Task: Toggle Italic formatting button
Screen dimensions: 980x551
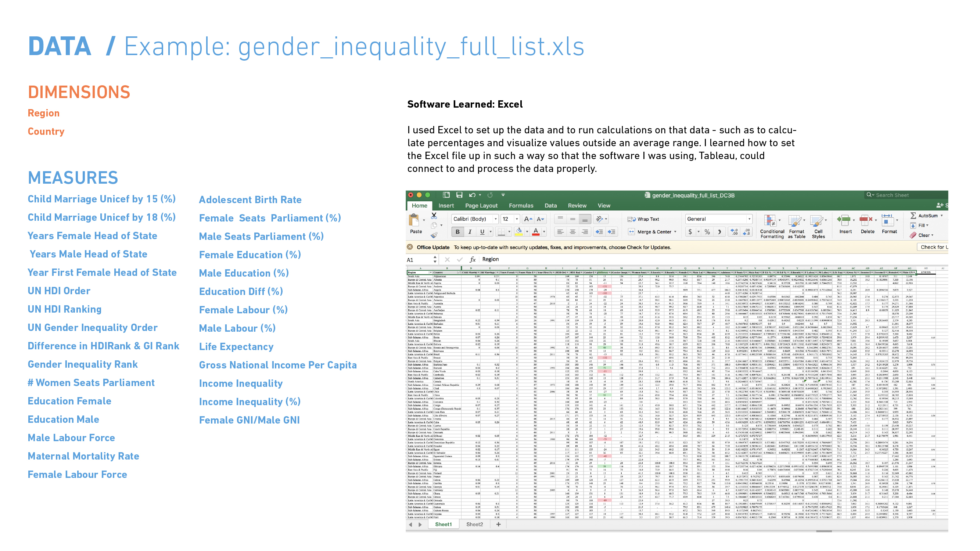Action: click(x=470, y=231)
